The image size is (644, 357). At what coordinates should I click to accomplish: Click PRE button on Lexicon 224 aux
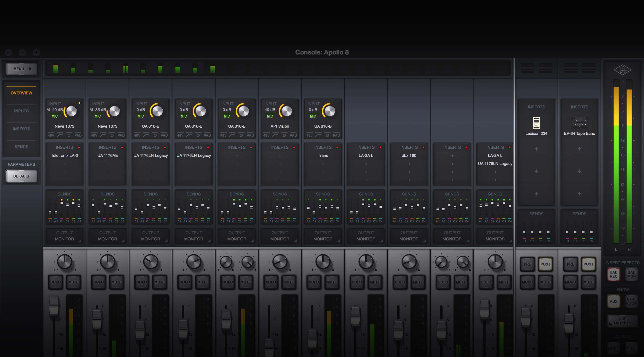[527, 264]
